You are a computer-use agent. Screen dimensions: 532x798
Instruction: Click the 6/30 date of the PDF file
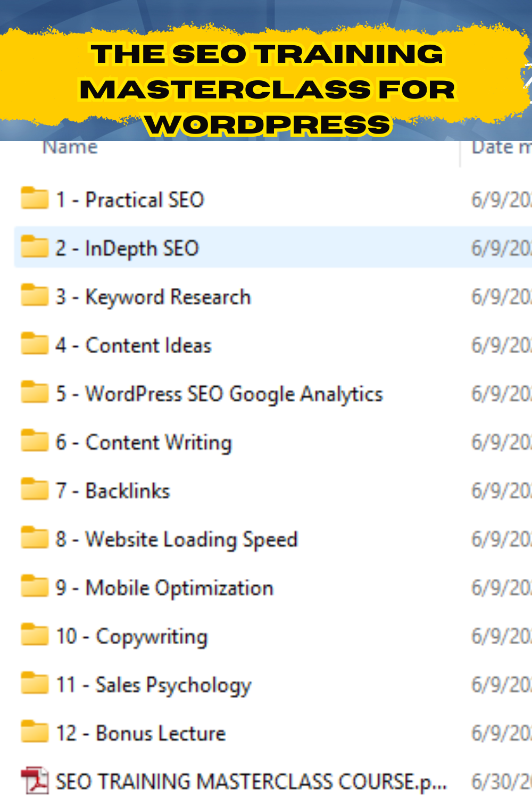pos(502,782)
